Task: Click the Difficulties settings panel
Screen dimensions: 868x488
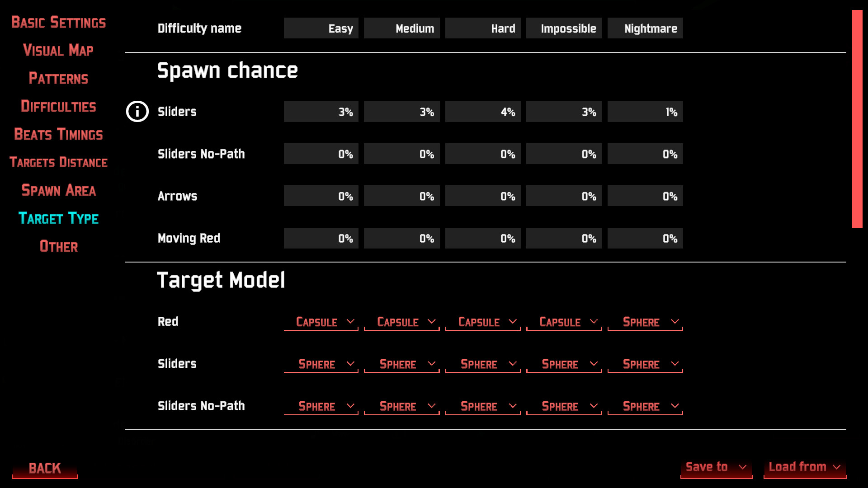Action: [58, 106]
